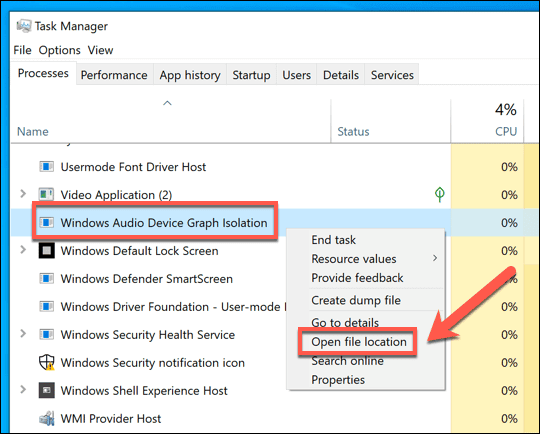Click the Windows Audio Device Graph Isolation icon
Screen dimensions: 540x434
point(46,223)
